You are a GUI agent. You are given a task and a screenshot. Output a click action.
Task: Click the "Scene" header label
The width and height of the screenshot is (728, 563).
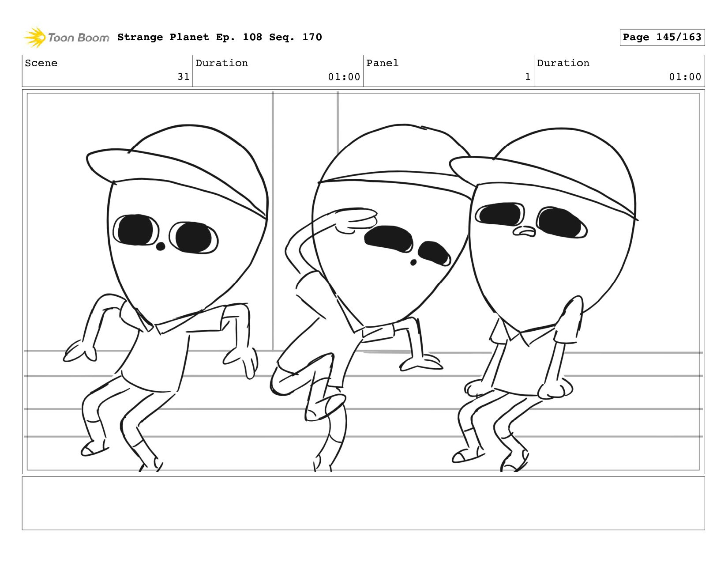click(41, 63)
